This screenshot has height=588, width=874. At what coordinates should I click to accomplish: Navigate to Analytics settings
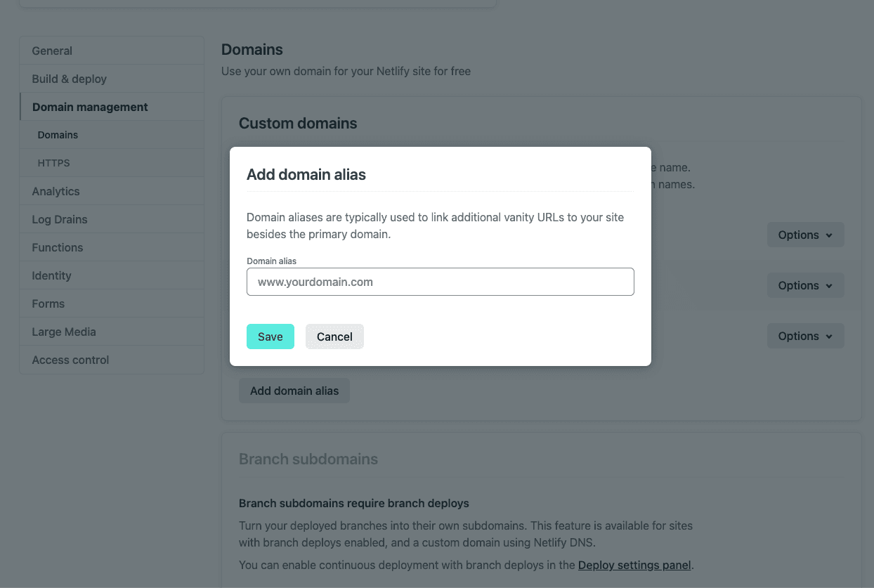point(56,191)
